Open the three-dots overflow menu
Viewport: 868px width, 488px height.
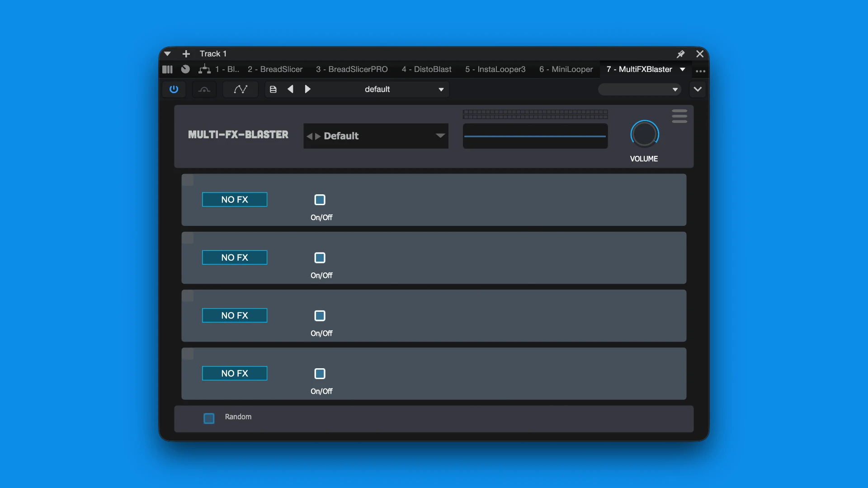click(700, 71)
